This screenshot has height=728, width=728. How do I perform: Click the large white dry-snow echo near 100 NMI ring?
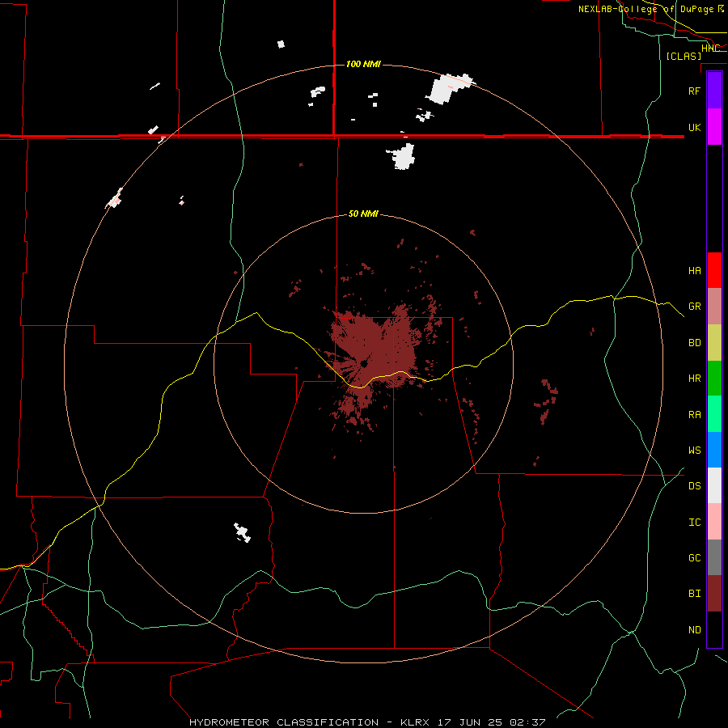point(449,88)
